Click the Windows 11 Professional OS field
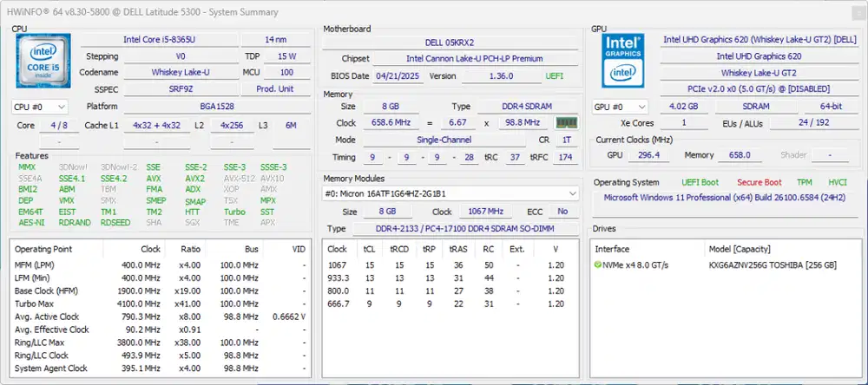 coord(727,198)
